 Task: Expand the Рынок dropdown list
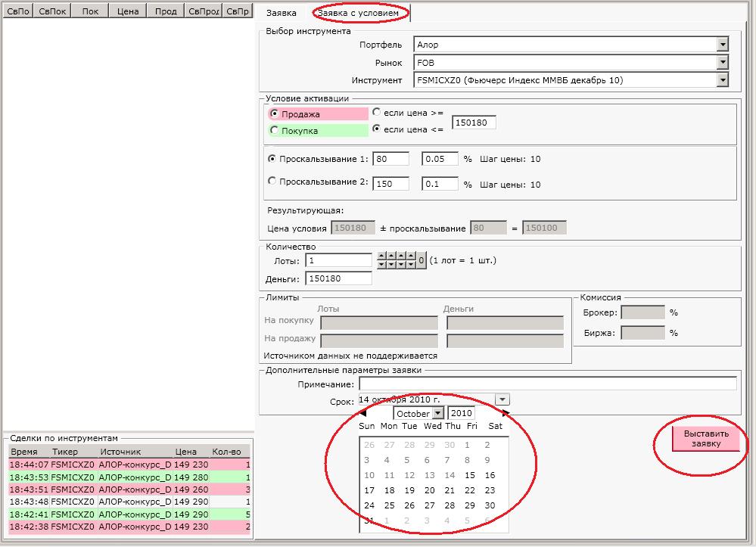pyautogui.click(x=722, y=63)
